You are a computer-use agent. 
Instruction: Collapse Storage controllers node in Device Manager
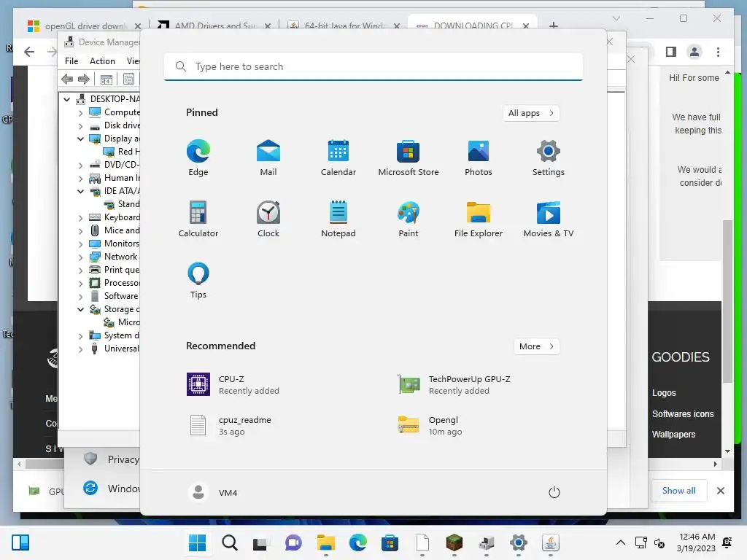click(x=80, y=309)
